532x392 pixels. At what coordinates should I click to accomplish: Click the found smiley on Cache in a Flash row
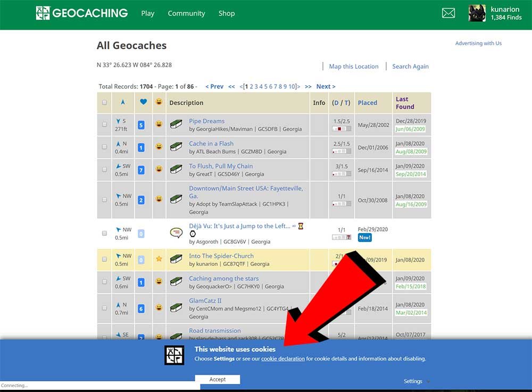(159, 146)
